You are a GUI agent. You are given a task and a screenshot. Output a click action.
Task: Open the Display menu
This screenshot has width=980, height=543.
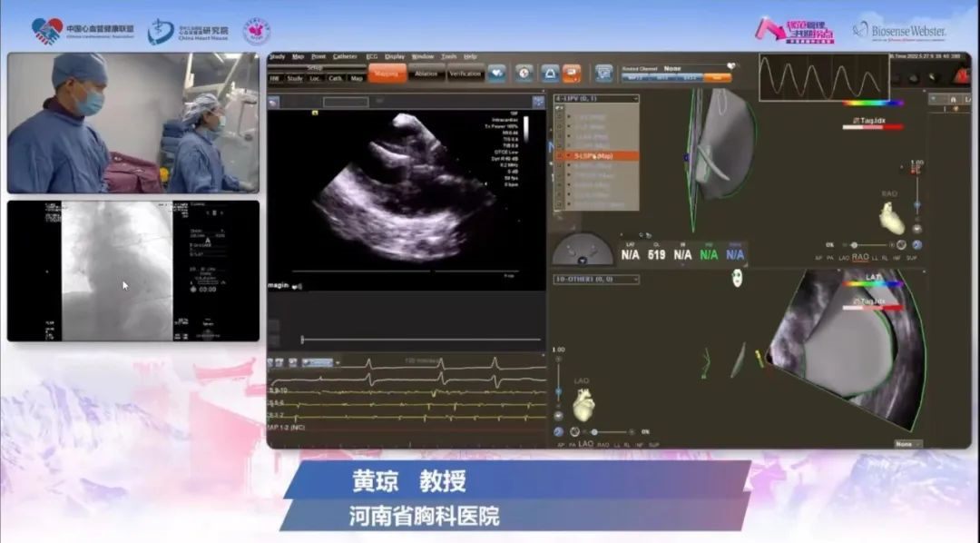395,57
